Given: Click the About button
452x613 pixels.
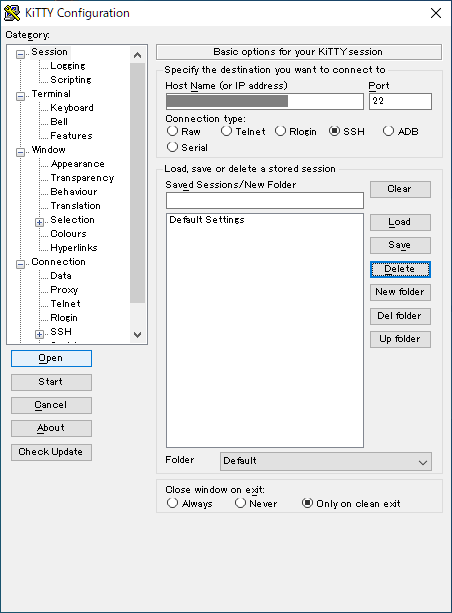Looking at the screenshot, I should point(51,428).
